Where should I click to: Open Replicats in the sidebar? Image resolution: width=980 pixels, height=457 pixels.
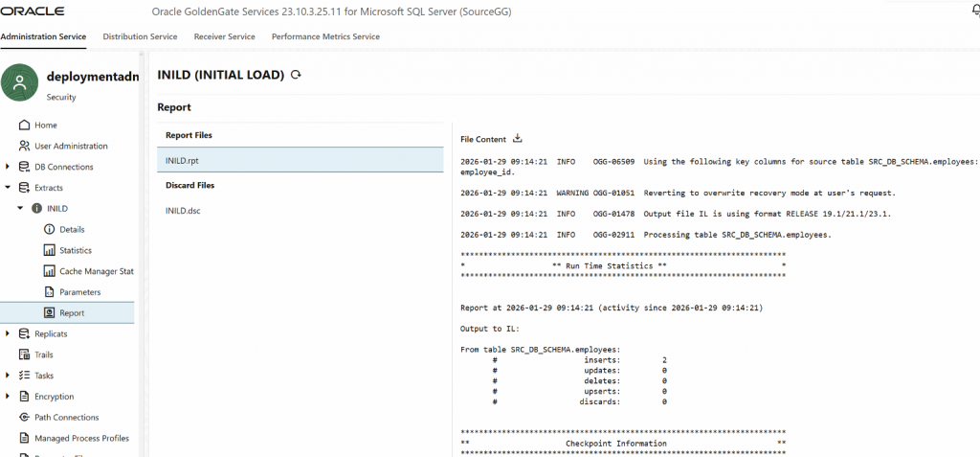(x=51, y=333)
